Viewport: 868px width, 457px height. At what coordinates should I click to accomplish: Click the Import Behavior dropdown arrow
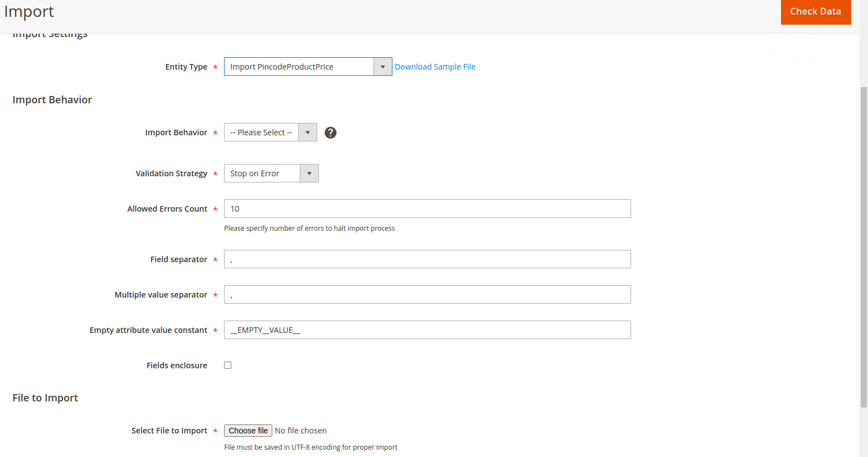coord(307,132)
